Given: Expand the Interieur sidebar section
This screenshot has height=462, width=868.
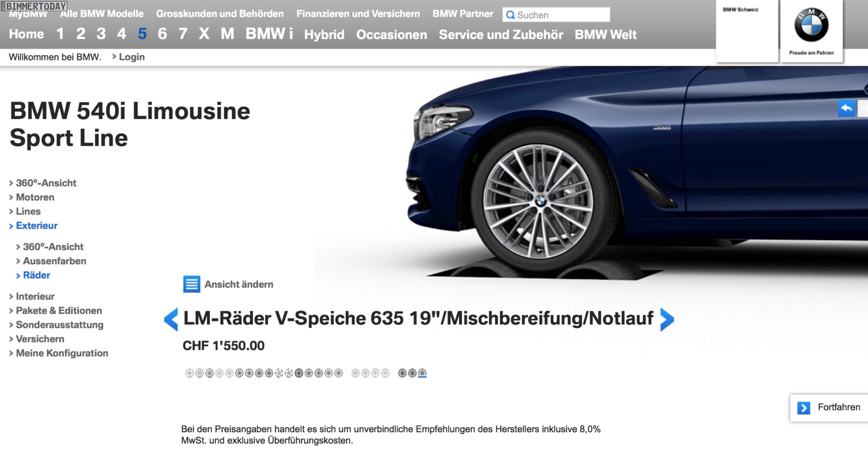Looking at the screenshot, I should click(x=35, y=296).
